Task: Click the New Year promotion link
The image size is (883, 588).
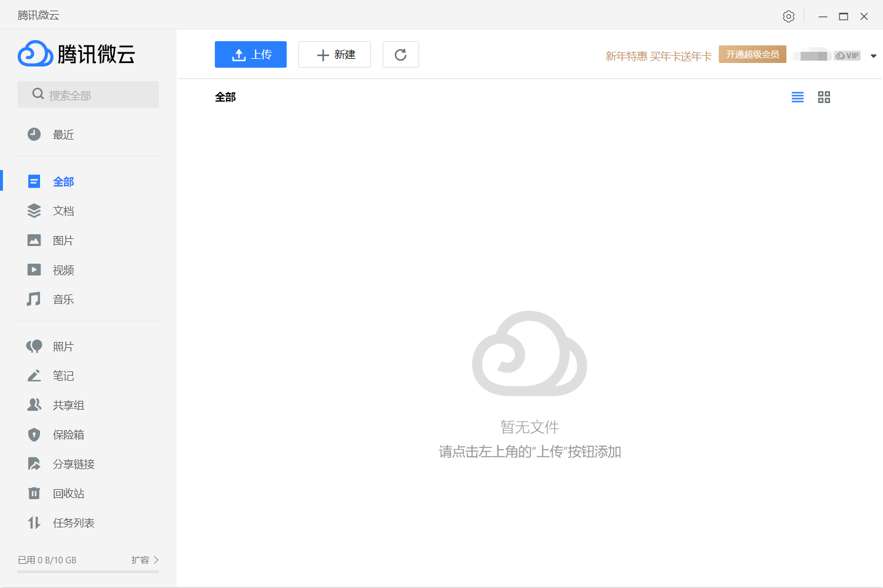Action: coord(659,56)
